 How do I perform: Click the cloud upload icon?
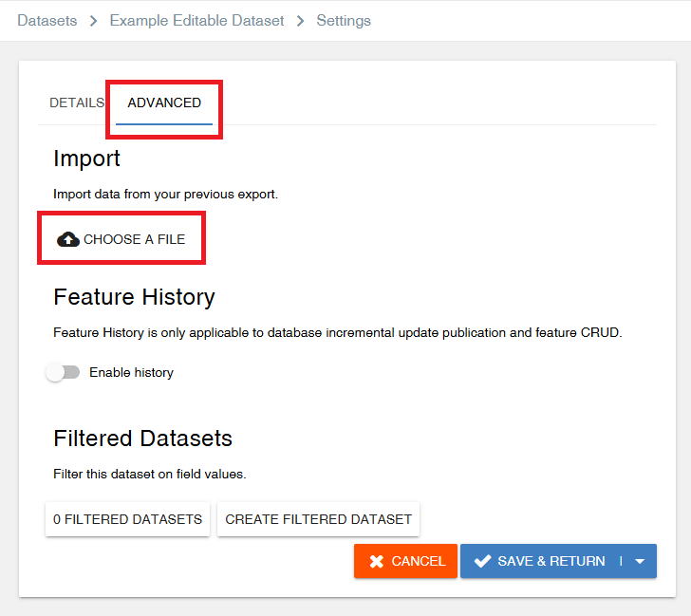tap(68, 239)
